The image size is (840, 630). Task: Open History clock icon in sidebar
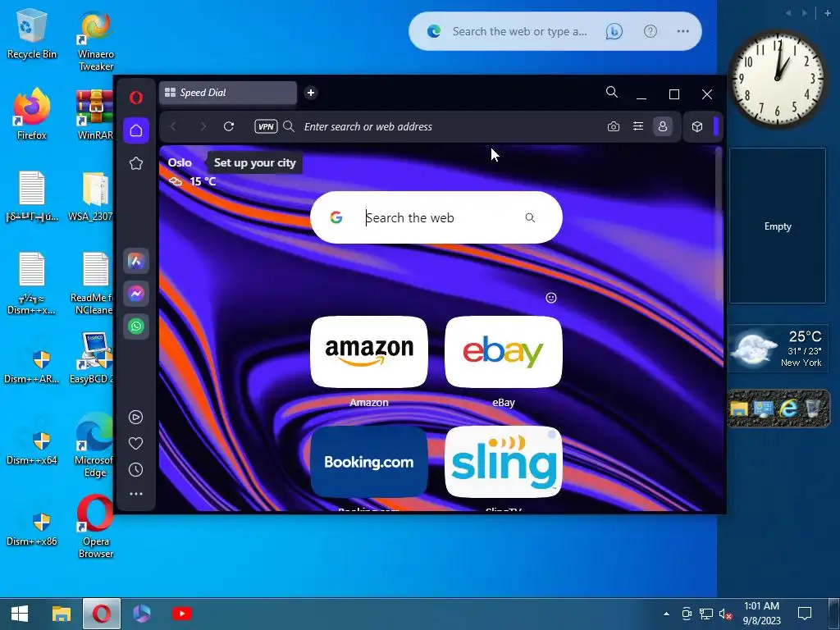136,469
